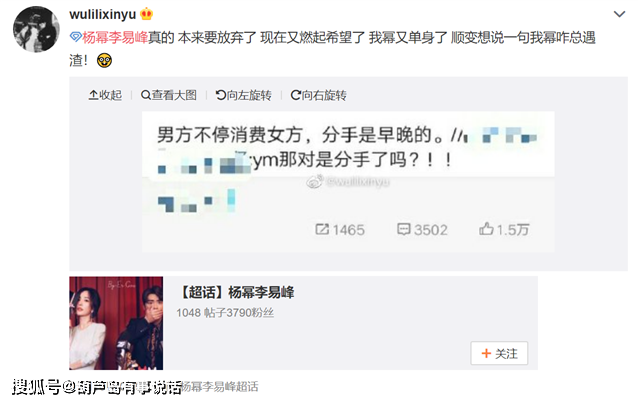Open the super-topic card thumbnail photo
Image resolution: width=640 pixels, height=404 pixels.
[116, 323]
